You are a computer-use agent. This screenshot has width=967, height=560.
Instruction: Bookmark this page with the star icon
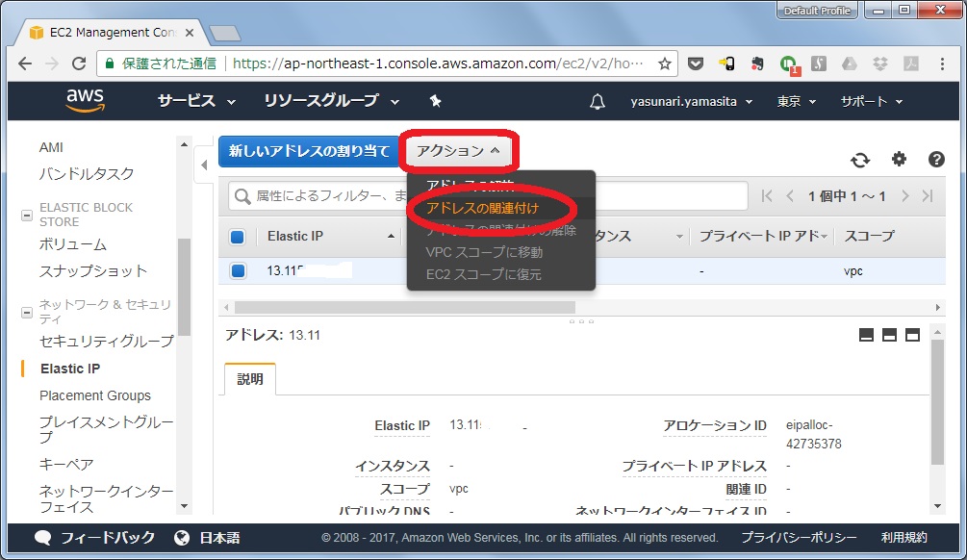(664, 64)
